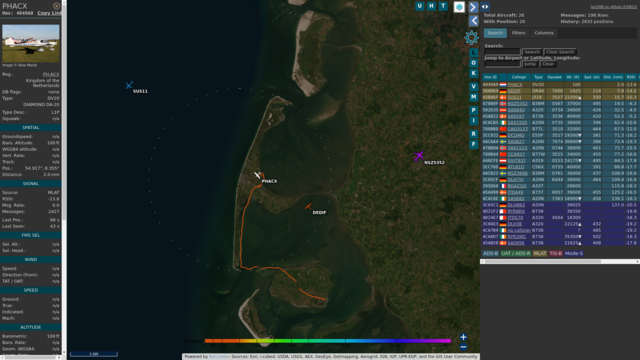Open the tar1090 on github link
This screenshot has height=360, width=640.
click(613, 7)
